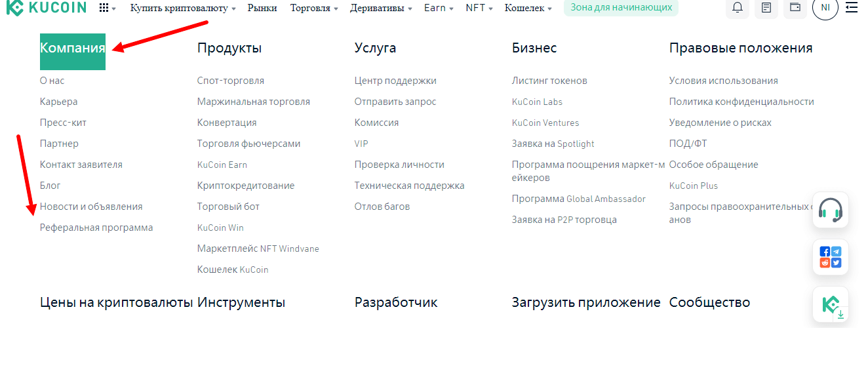Open the Реферальная программа link
The height and width of the screenshot is (381, 868).
point(96,228)
